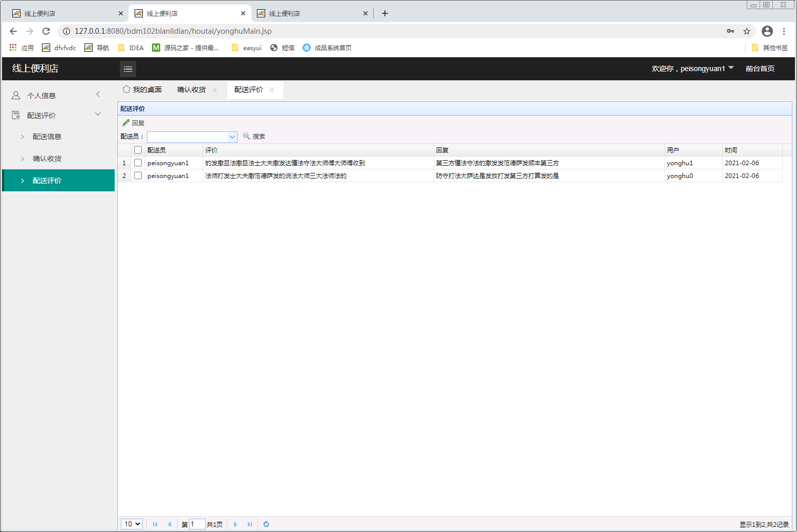The height and width of the screenshot is (532, 797).
Task: Click the page number input field
Action: tap(197, 524)
